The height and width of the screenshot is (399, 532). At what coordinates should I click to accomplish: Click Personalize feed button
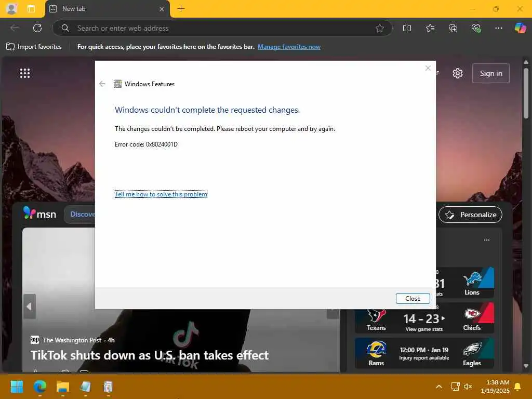(470, 215)
